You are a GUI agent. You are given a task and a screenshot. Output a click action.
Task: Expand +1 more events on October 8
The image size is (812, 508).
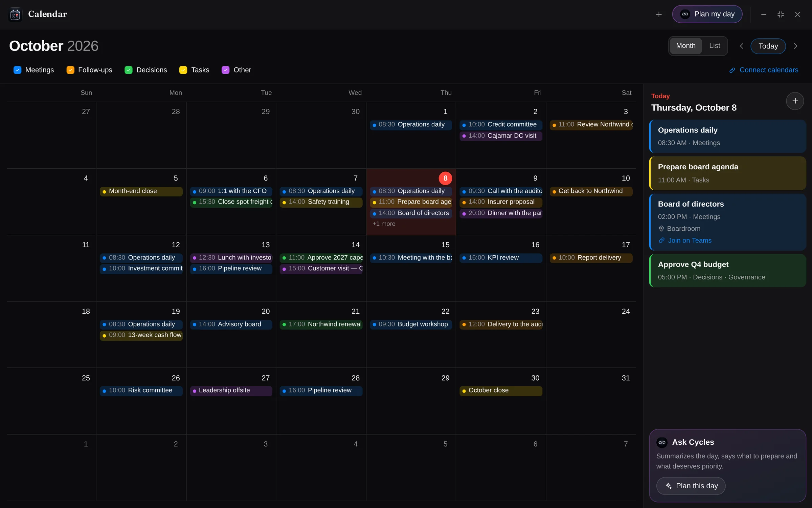click(384, 224)
